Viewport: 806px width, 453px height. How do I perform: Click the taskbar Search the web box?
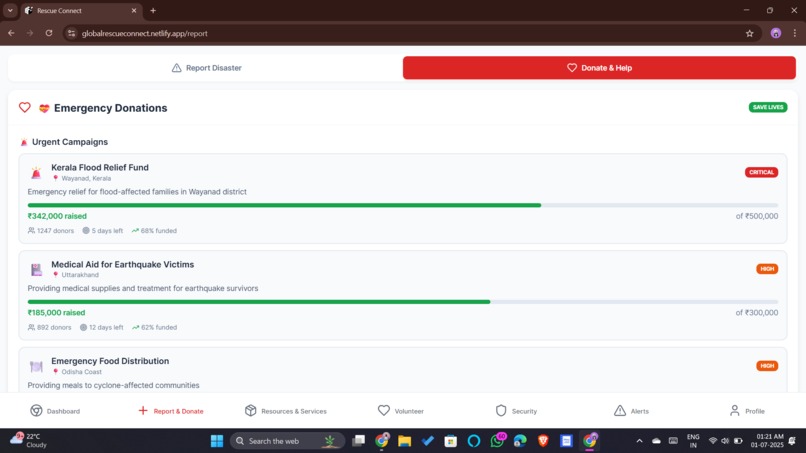coord(287,441)
